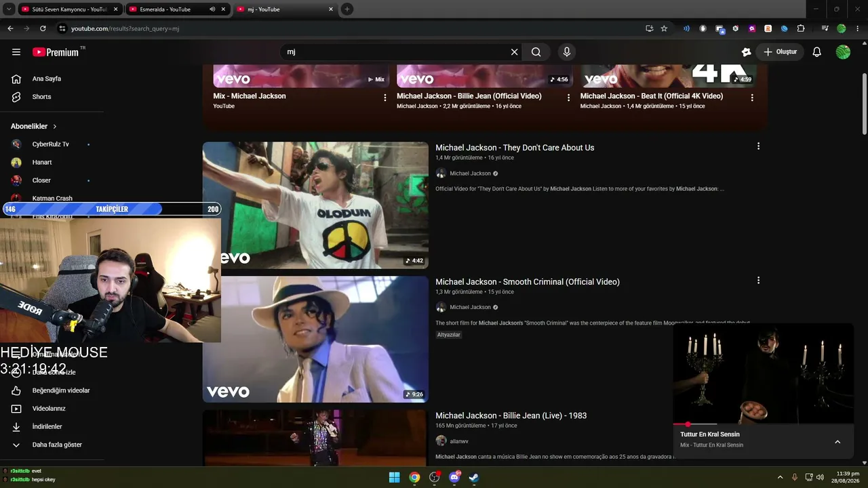Click the install-app icon in the address bar
868x488 pixels.
click(650, 28)
